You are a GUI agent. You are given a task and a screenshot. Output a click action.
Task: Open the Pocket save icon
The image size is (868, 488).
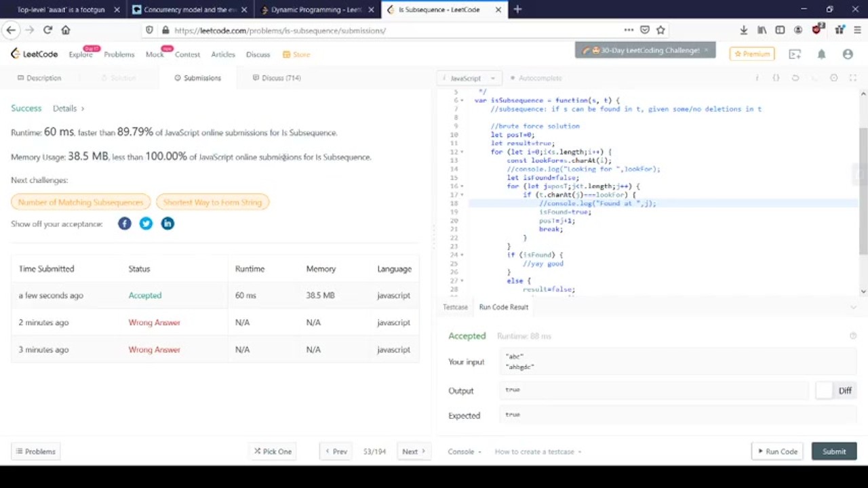[x=645, y=30]
